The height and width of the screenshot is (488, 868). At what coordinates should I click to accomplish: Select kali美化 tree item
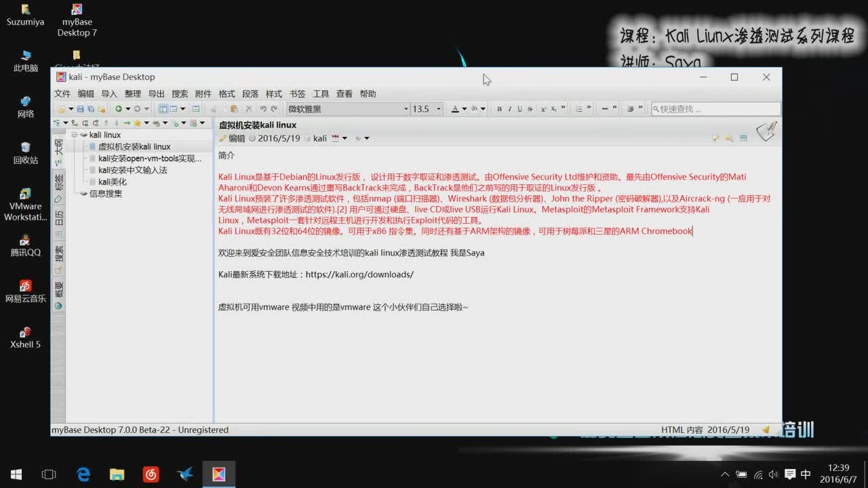point(112,182)
